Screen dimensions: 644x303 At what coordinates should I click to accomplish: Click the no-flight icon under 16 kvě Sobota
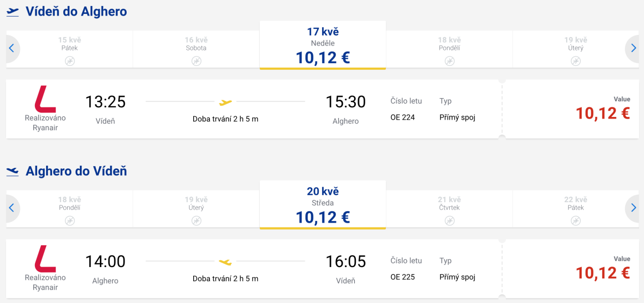tap(196, 61)
